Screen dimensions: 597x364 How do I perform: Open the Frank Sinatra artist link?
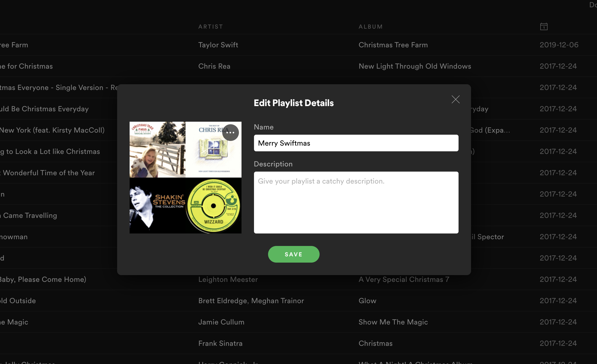click(x=220, y=343)
